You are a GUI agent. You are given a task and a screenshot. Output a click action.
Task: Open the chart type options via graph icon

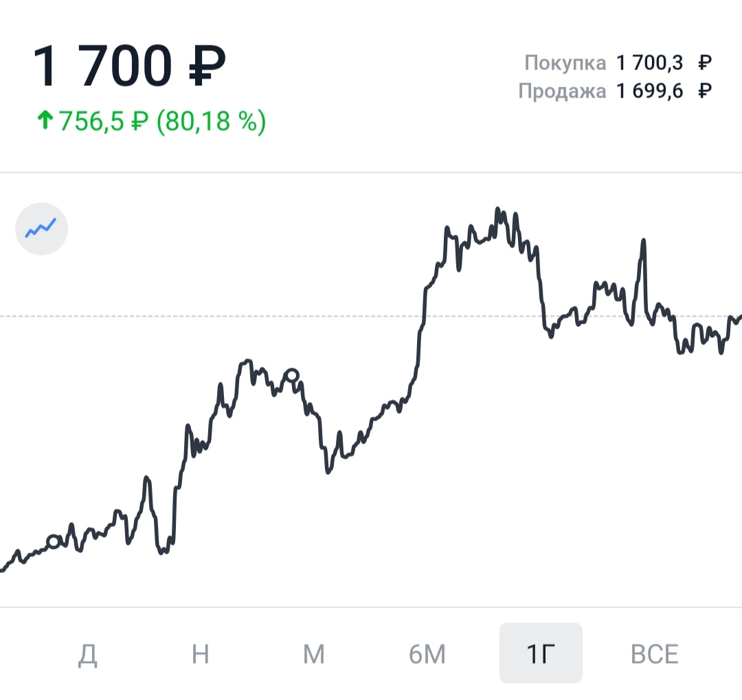[x=41, y=228]
